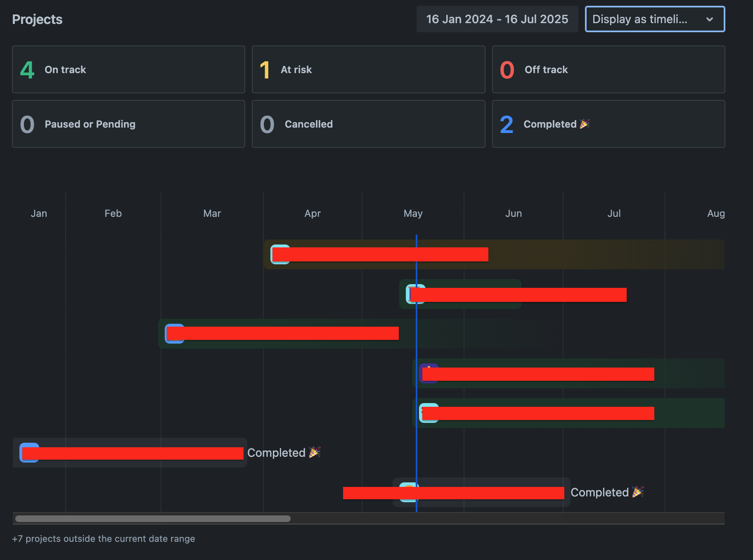The height and width of the screenshot is (560, 753).
Task: Click the chevron on the display mode selector
Action: pos(710,19)
